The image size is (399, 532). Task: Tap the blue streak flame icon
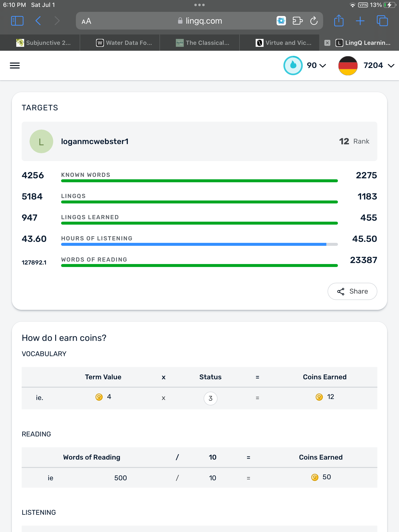coord(293,66)
